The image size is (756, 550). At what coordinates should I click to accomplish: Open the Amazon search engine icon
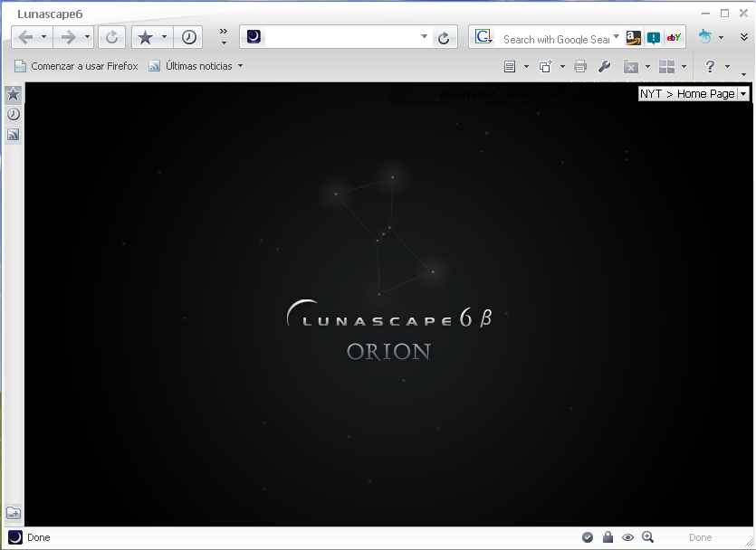pos(633,37)
